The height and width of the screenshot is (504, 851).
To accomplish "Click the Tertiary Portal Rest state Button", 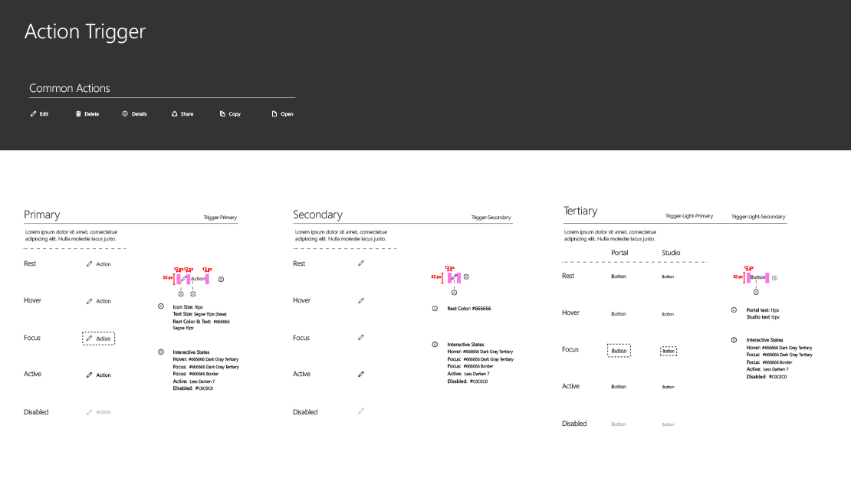I will click(x=619, y=277).
